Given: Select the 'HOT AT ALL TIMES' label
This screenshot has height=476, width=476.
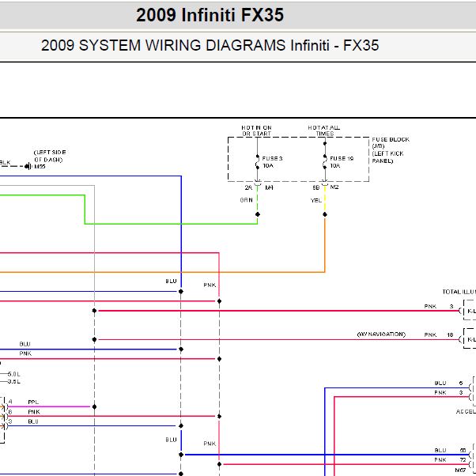Looking at the screenshot, I should pyautogui.click(x=324, y=130).
